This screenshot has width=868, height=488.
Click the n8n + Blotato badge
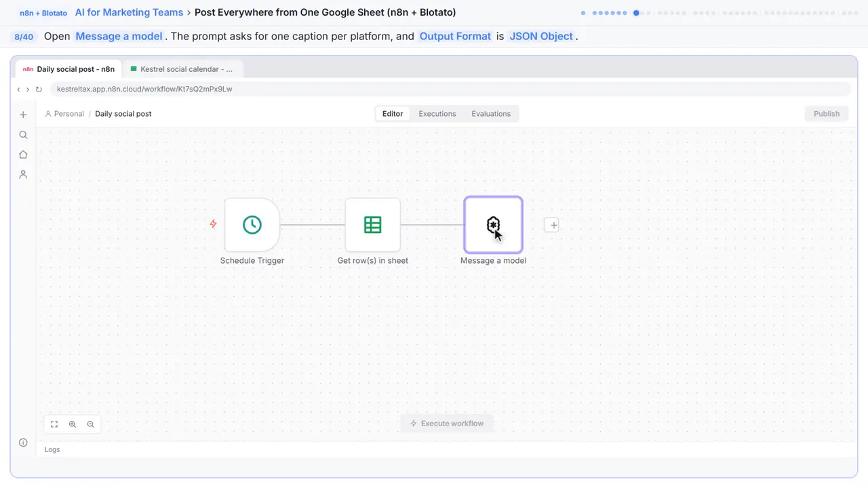click(44, 13)
